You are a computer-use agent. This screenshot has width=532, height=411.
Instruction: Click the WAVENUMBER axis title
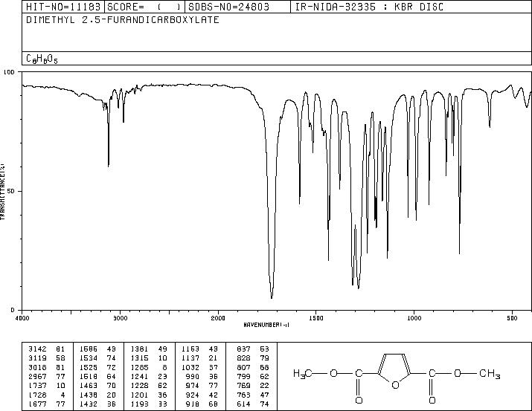(x=266, y=325)
